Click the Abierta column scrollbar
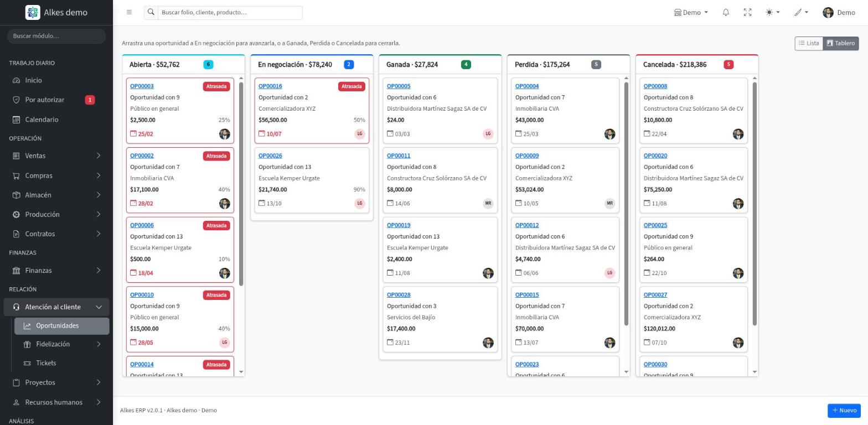868x425 pixels. [241, 184]
